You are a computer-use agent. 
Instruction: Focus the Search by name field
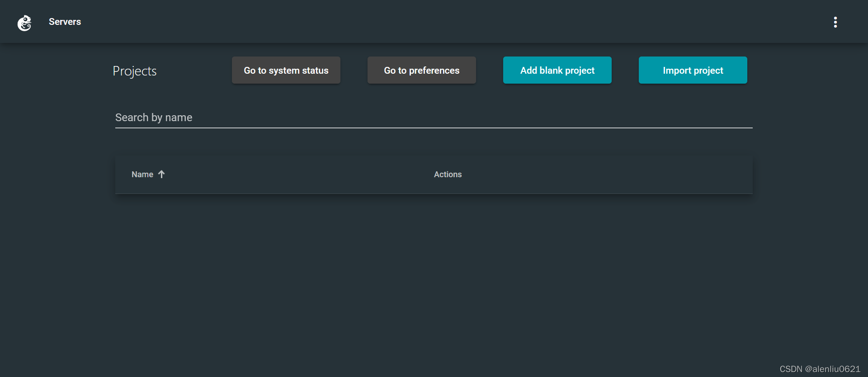click(434, 118)
